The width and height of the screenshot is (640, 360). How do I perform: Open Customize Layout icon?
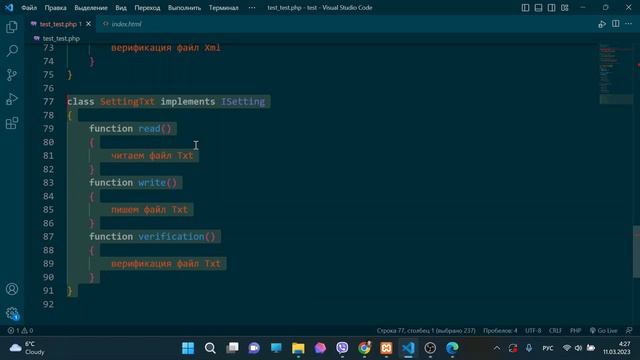pyautogui.click(x=564, y=8)
